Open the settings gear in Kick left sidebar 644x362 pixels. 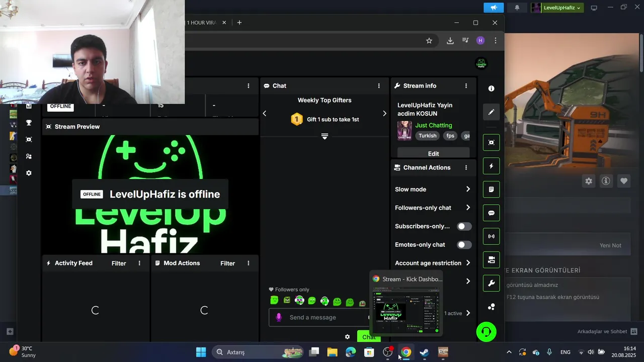29,173
